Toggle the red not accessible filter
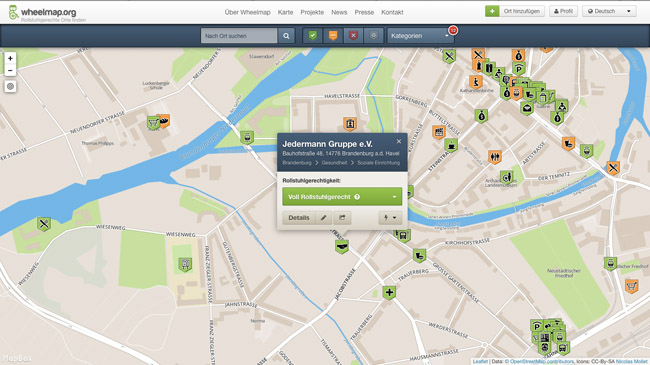The width and height of the screenshot is (650, 365). [x=353, y=36]
